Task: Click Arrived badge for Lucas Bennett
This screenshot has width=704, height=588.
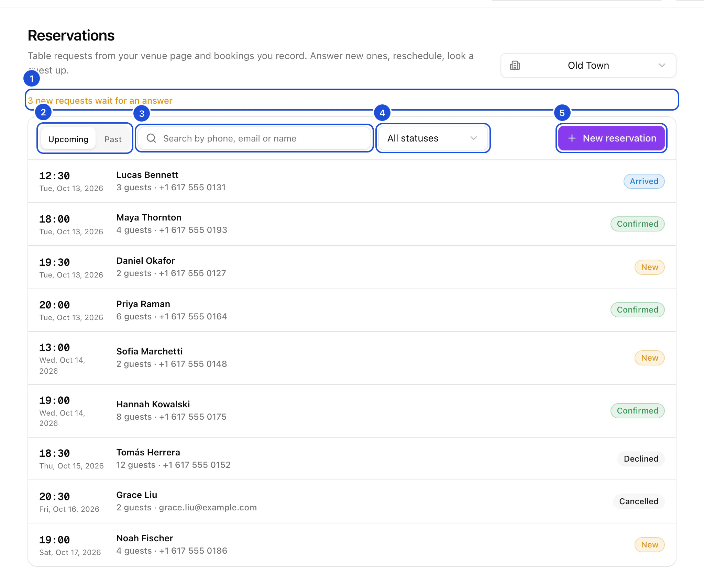Action: [644, 181]
